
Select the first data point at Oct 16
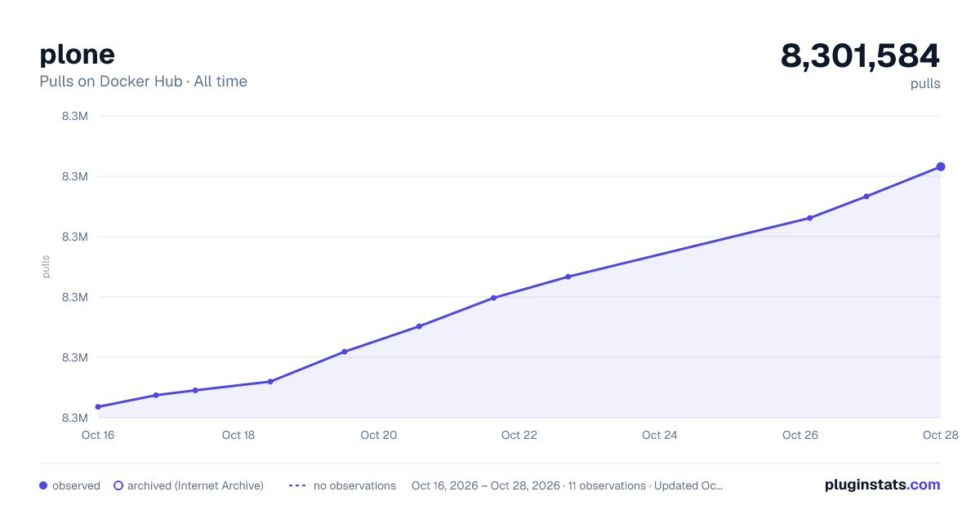(x=98, y=406)
